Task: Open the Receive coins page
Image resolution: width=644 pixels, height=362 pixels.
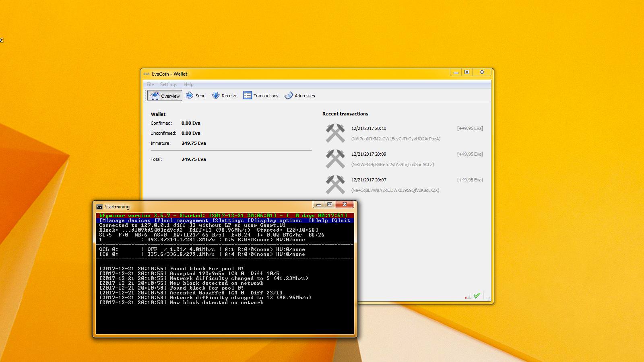Action: coord(225,96)
